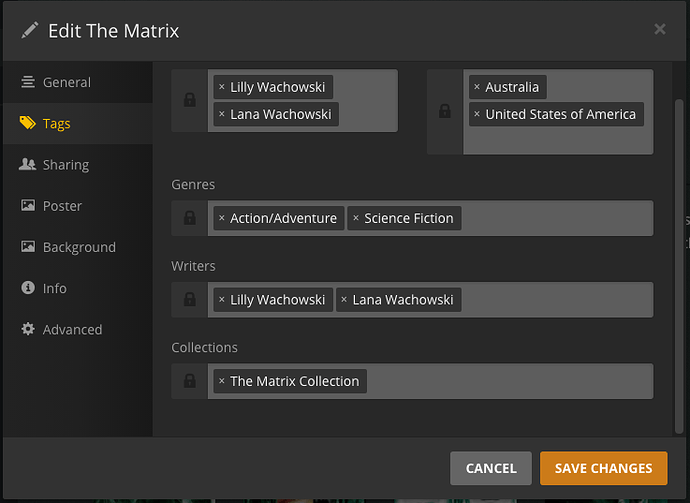Toggle the lock on the Directors field
Image resolution: width=690 pixels, height=503 pixels.
(190, 100)
